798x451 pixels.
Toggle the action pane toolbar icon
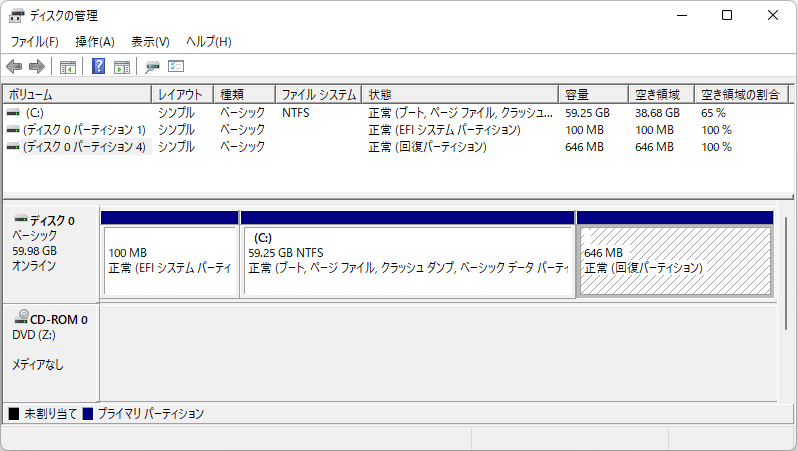coord(122,67)
